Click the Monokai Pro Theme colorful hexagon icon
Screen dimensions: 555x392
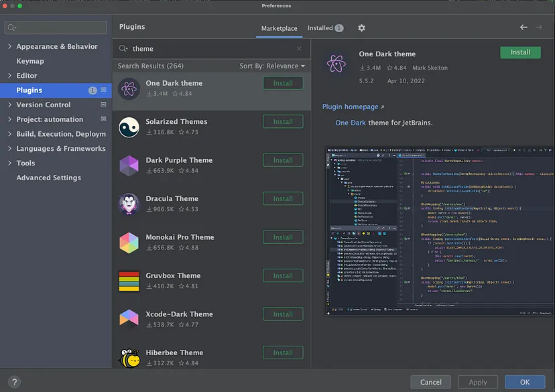(x=129, y=243)
